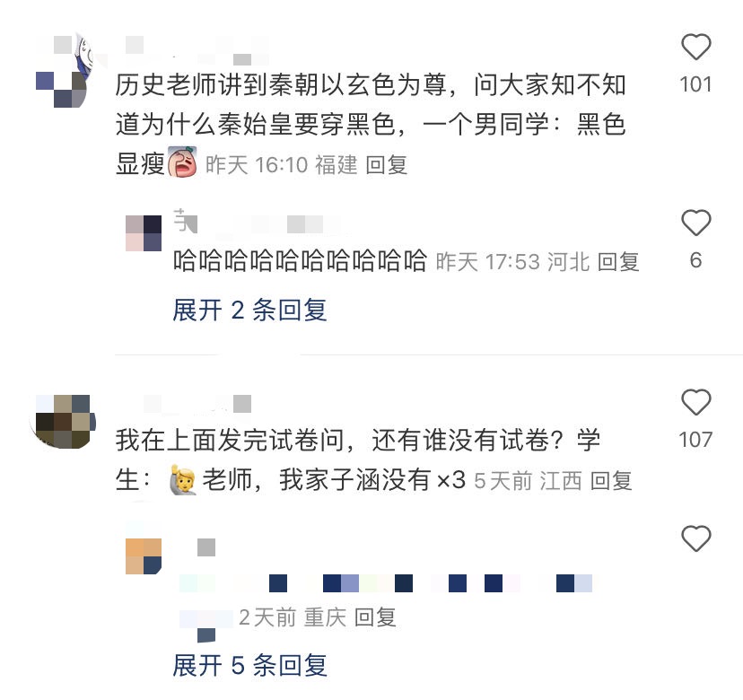
Task: Like the exam paper 子涵 comment
Action: 695,402
